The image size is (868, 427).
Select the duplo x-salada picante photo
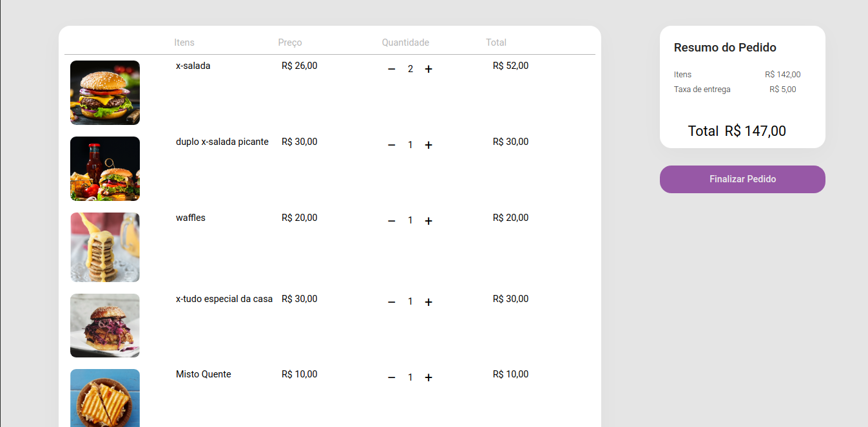click(x=105, y=169)
